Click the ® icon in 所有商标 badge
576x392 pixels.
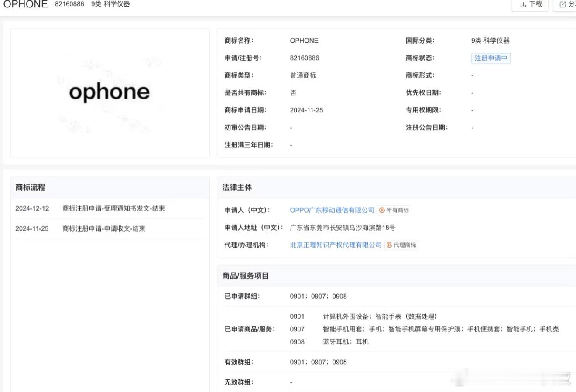click(x=382, y=210)
